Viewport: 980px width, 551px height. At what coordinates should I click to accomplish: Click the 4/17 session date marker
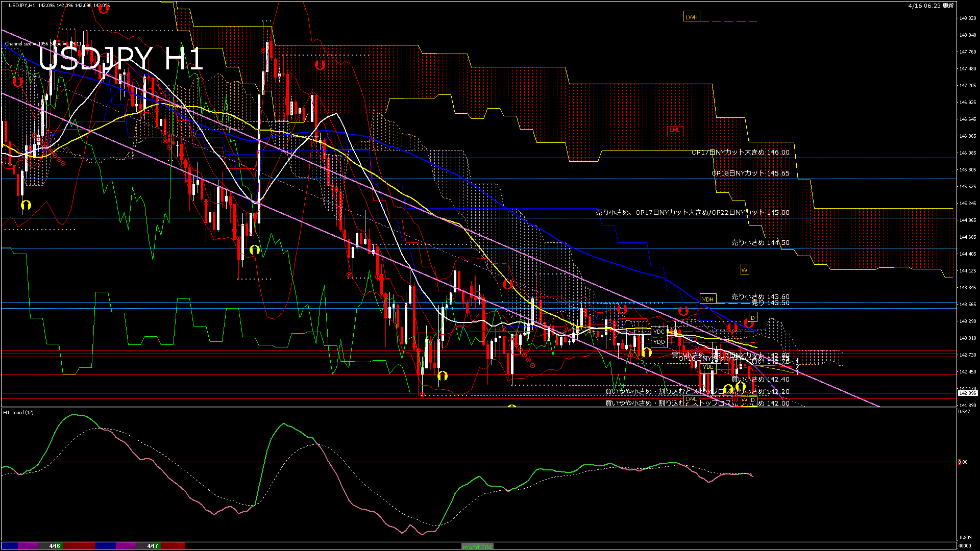click(x=153, y=546)
